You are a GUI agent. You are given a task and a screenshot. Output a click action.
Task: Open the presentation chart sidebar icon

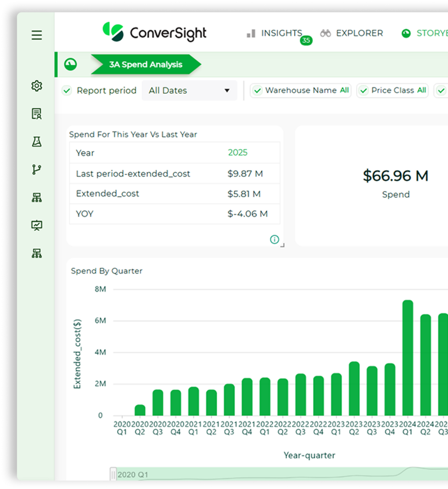[x=37, y=225]
